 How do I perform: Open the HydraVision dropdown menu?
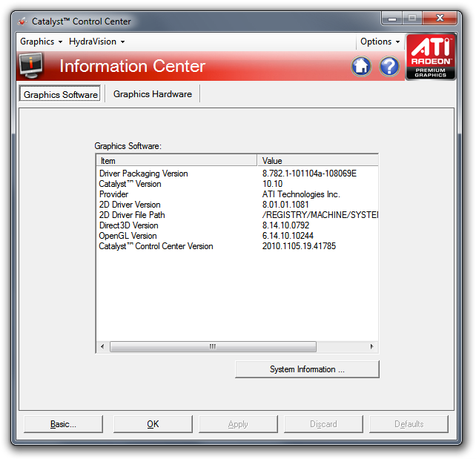click(96, 42)
